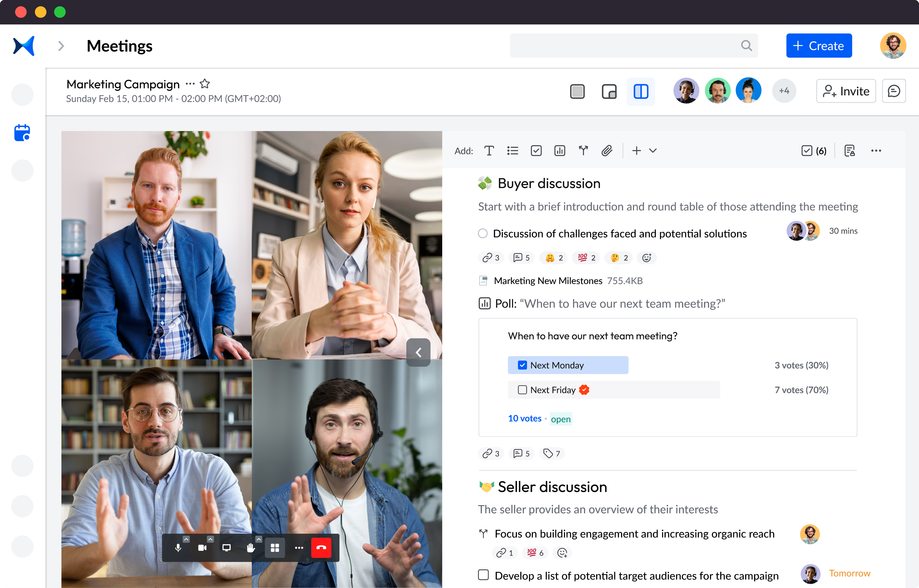Uncheck the Next Monday poll option
This screenshot has width=919, height=588.
[522, 365]
